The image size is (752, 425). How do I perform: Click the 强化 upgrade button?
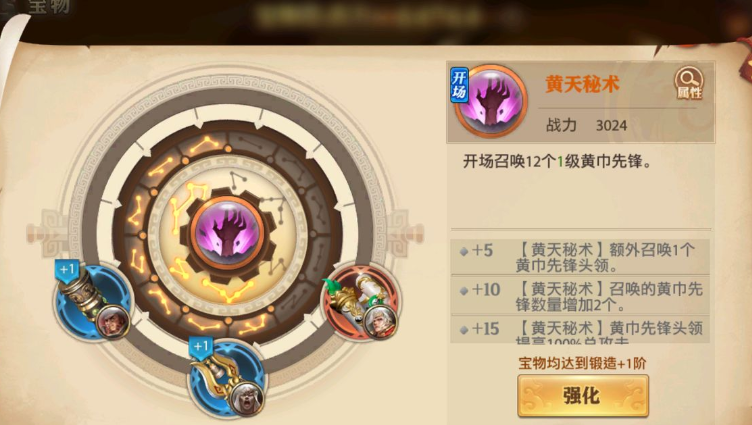tap(583, 396)
